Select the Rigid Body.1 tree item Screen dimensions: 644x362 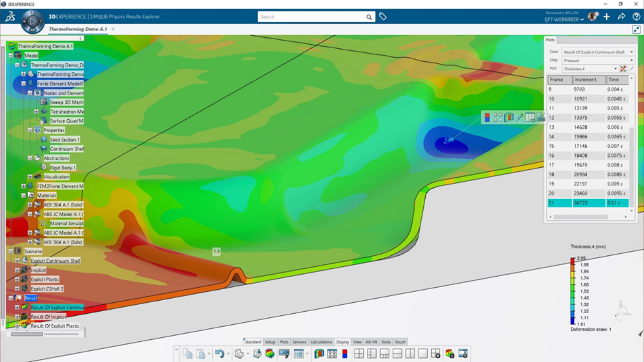pyautogui.click(x=62, y=167)
